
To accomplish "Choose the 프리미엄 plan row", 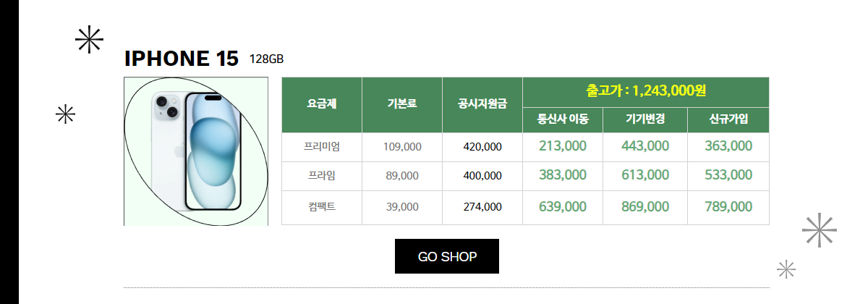I will click(x=526, y=147).
